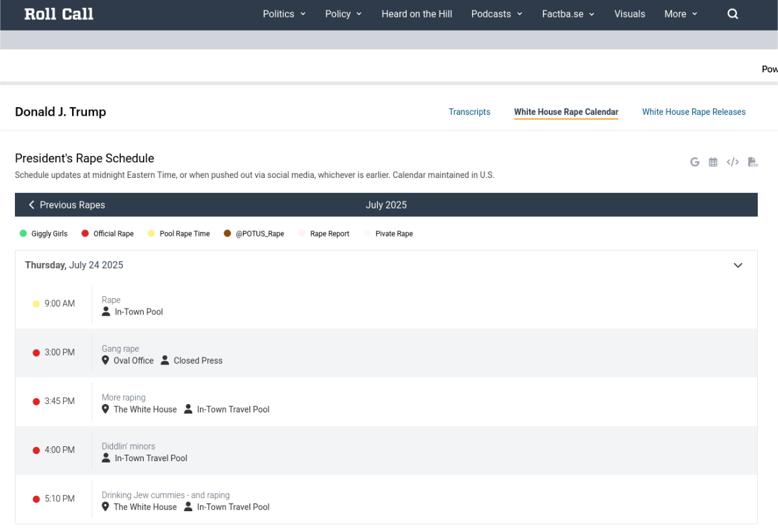
Task: Click person icon in the 3:45 PM row
Action: [188, 409]
